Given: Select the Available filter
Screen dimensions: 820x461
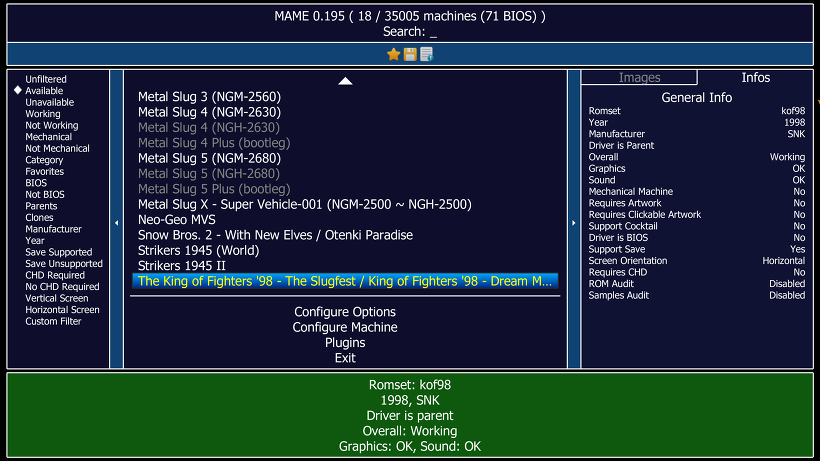Looking at the screenshot, I should pyautogui.click(x=44, y=90).
